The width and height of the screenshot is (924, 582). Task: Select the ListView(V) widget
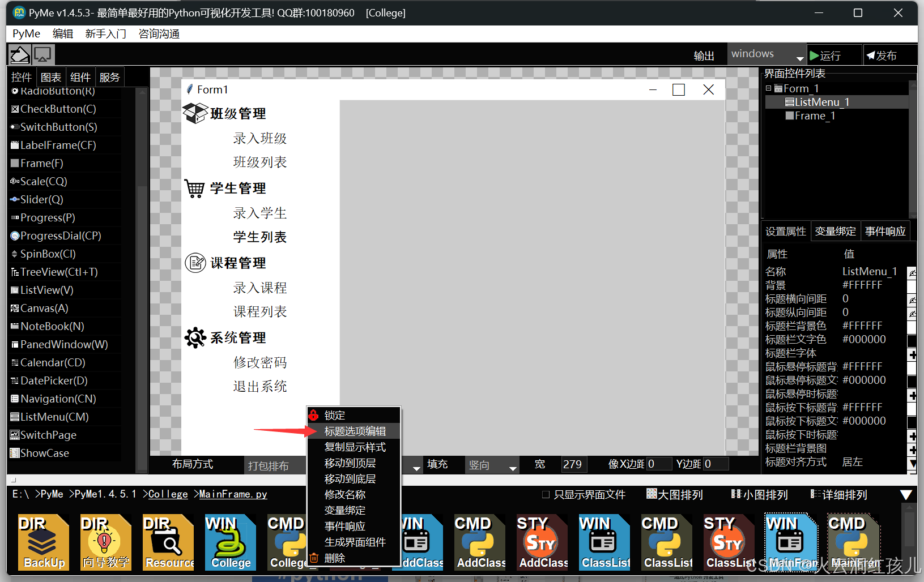42,290
